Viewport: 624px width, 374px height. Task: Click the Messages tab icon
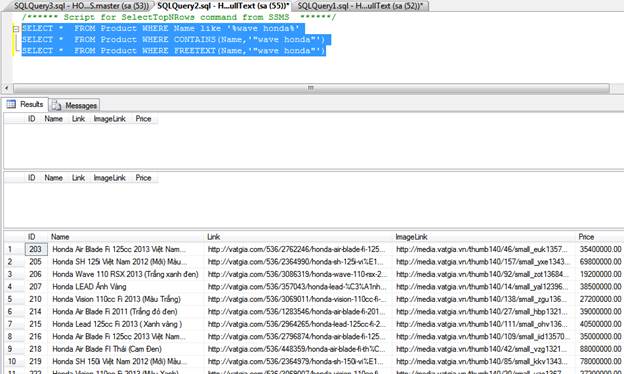(x=57, y=105)
